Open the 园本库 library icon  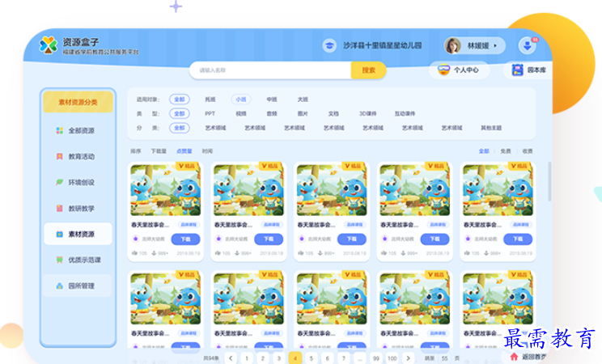[x=518, y=70]
